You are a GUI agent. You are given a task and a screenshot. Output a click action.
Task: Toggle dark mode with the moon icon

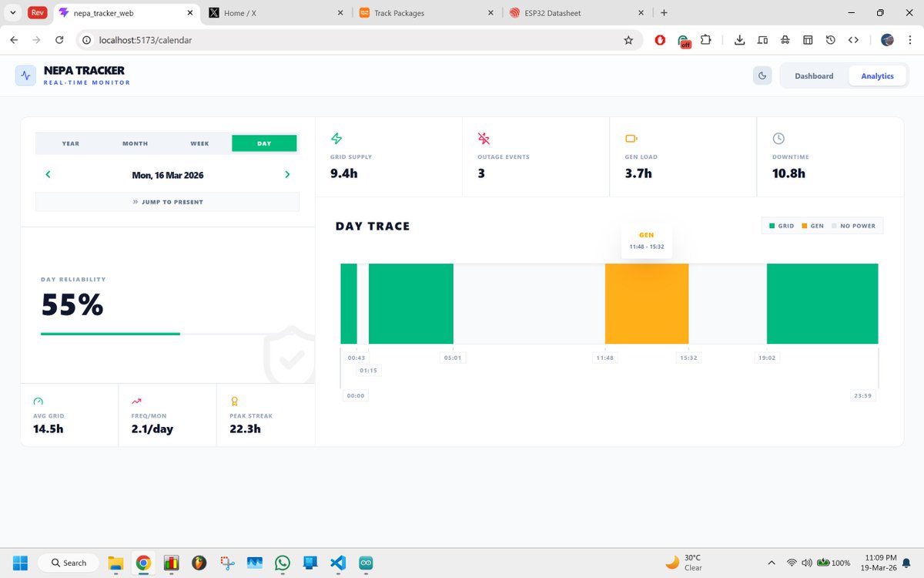(762, 76)
